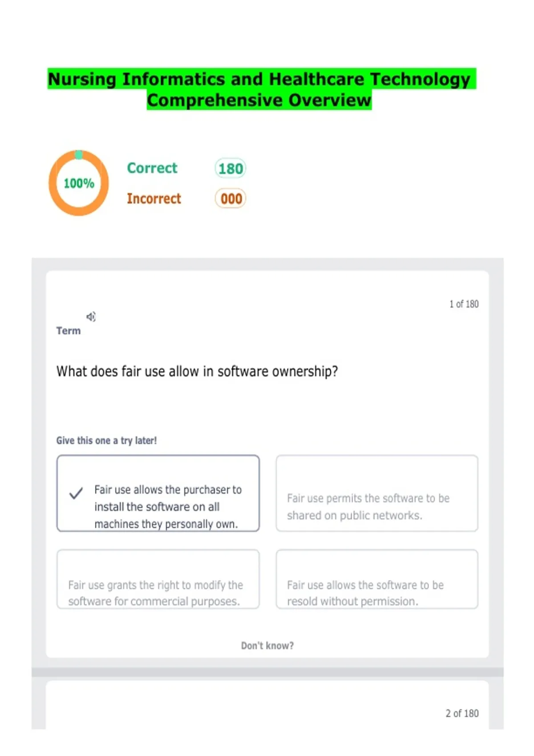Click the 100% text inside the ring
Viewport: 534px width, 756px height.
(x=79, y=183)
